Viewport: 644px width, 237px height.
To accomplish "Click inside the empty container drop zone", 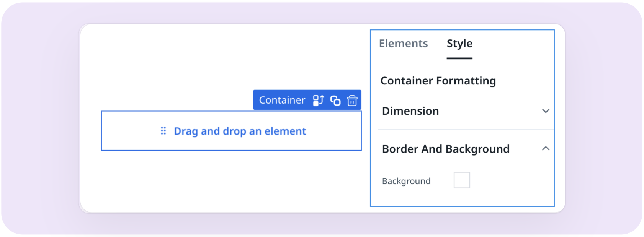I will 232,131.
